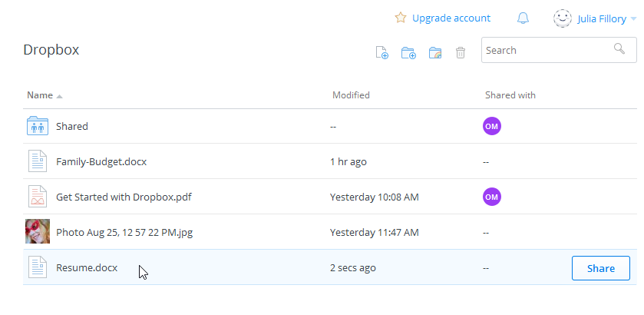Viewport: 644px width, 315px height.
Task: Open the Family-Budget.docx file name
Action: (x=101, y=161)
